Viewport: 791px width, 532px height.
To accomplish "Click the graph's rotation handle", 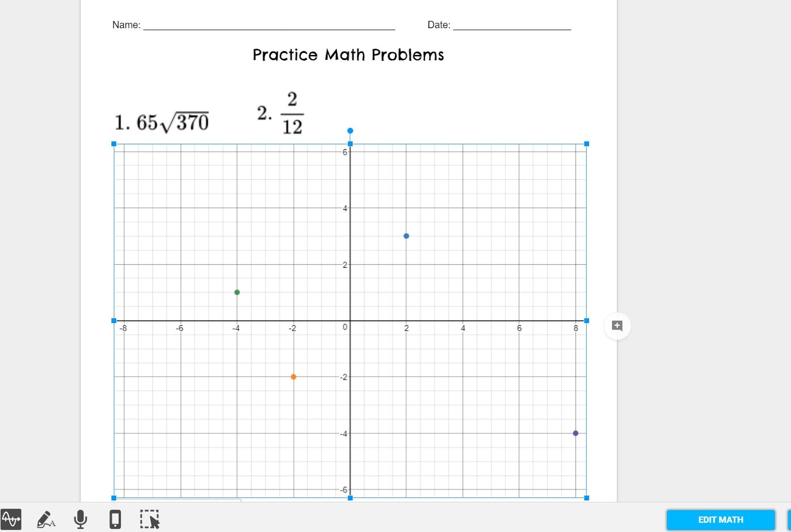I will (350, 131).
